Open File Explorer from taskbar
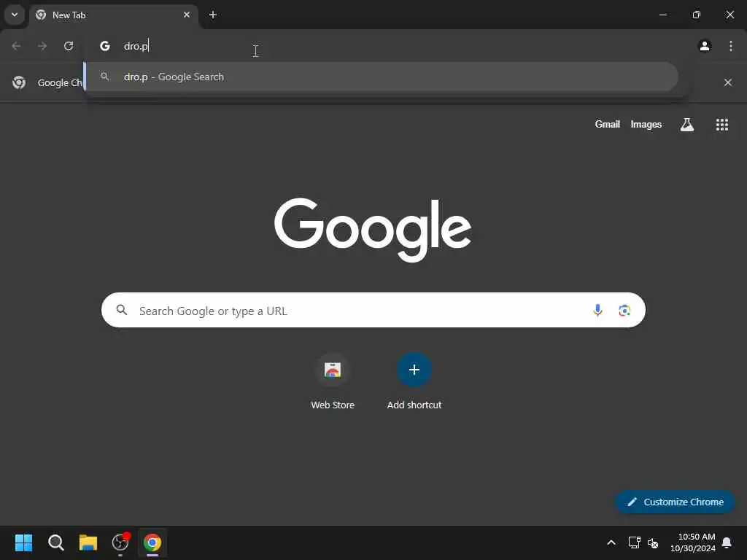This screenshot has height=560, width=747. coord(88,542)
